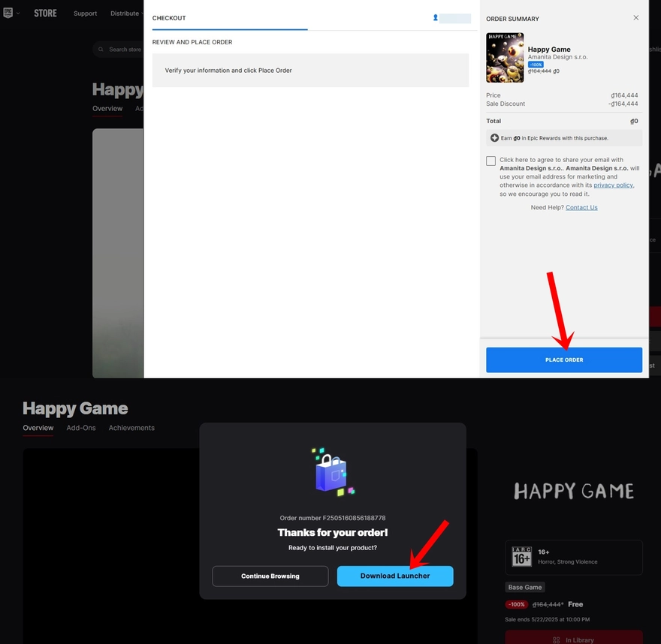Tick the share email agreement checkbox

tap(491, 161)
